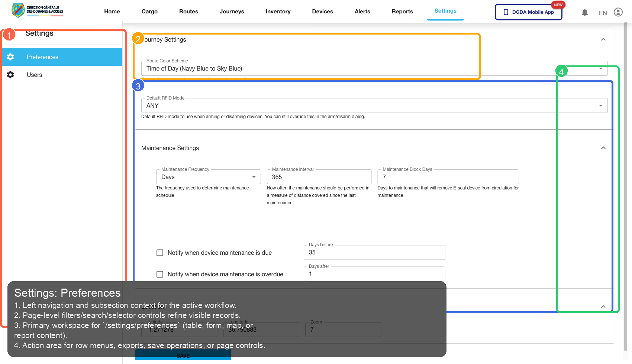Click the gear icon beside Preferences
Image resolution: width=632 pixels, height=364 pixels.
[10, 57]
